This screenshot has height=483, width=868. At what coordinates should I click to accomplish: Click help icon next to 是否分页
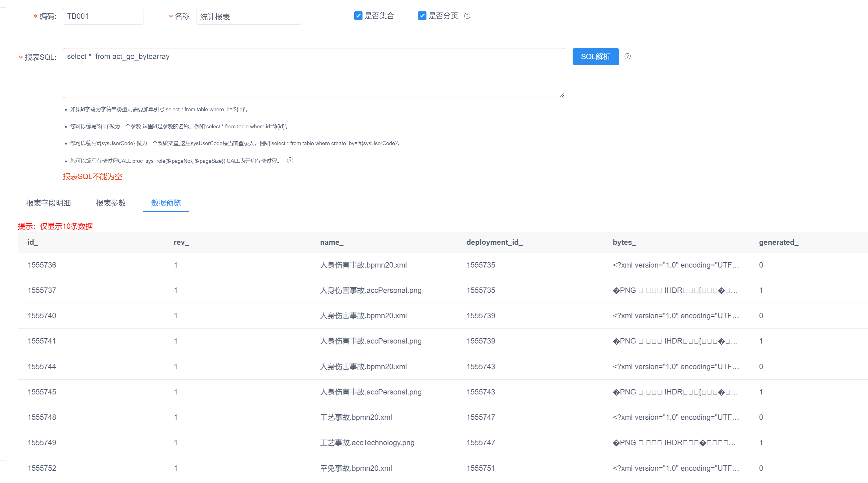pos(467,16)
